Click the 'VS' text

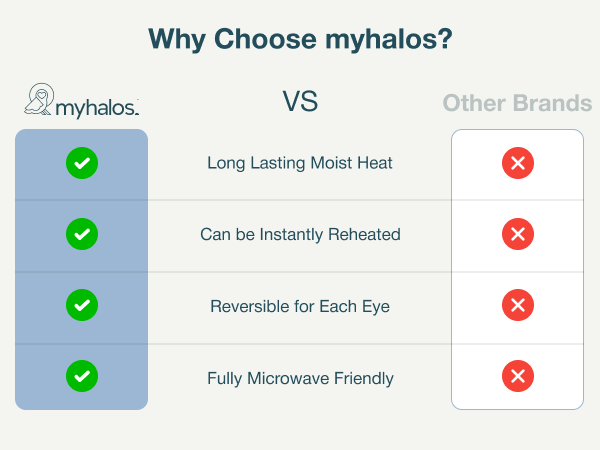300,101
